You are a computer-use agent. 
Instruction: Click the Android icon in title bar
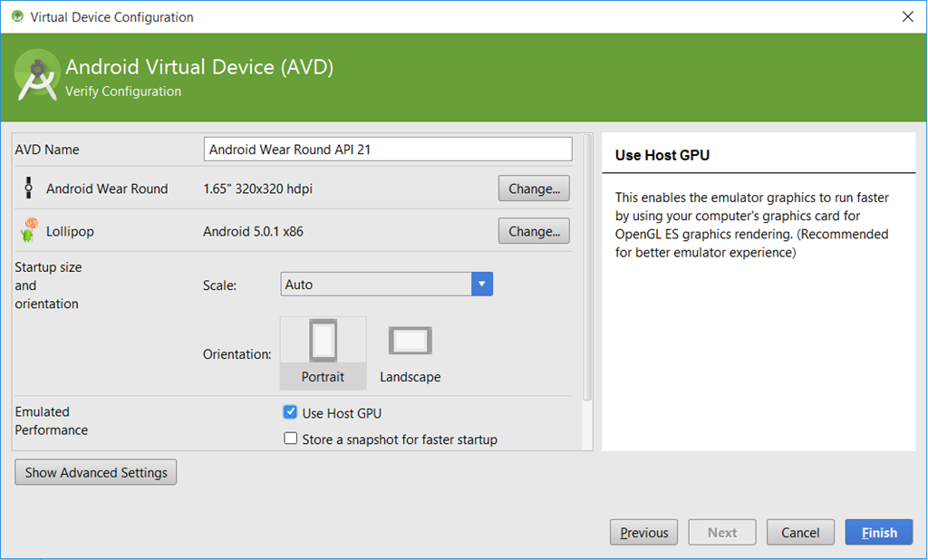[17, 16]
